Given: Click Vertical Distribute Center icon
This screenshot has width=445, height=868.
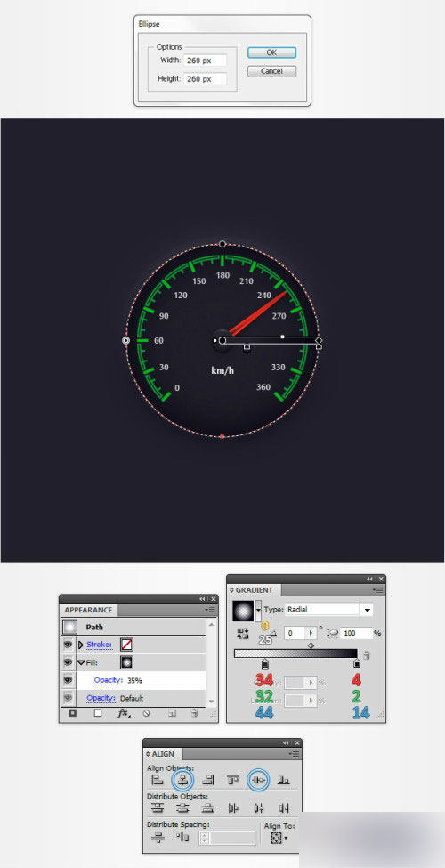Looking at the screenshot, I should [183, 808].
